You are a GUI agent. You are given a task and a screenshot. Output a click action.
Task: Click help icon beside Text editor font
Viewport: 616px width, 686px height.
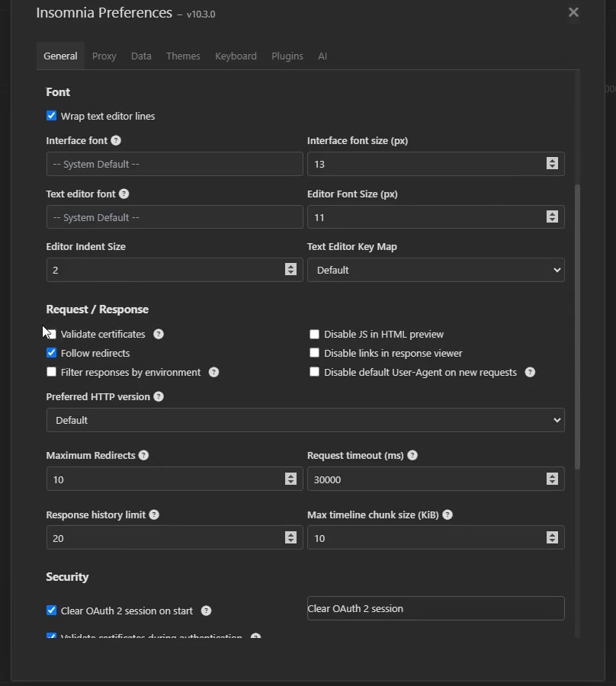click(x=124, y=194)
